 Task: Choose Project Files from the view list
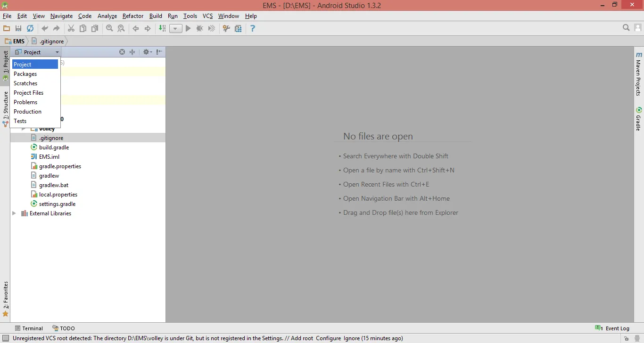coord(35,92)
